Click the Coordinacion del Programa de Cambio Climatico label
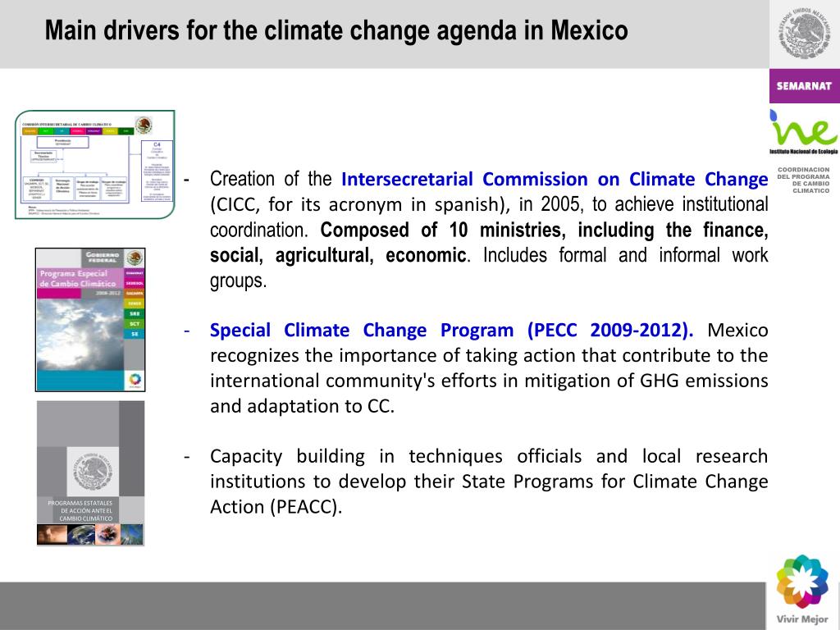The height and width of the screenshot is (630, 840). [803, 180]
